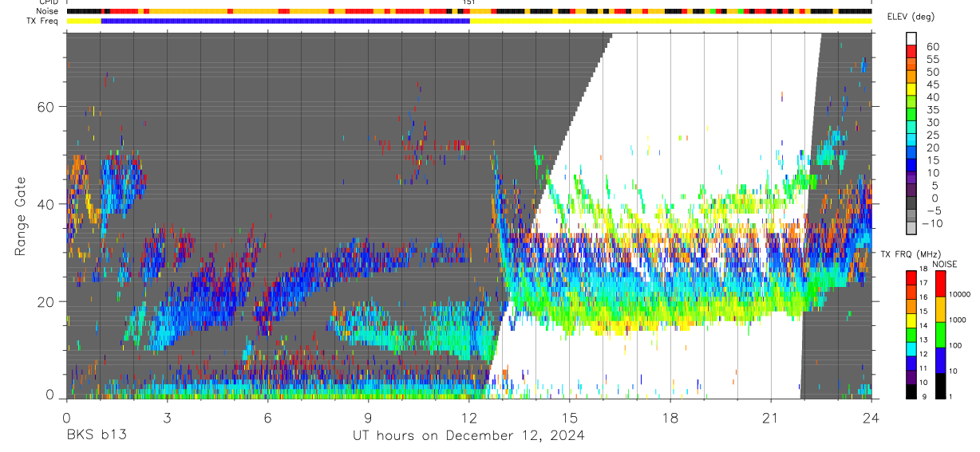The height and width of the screenshot is (452, 980).
Task: Select the UT hours on December 12, 2024 caption
Action: [468, 435]
